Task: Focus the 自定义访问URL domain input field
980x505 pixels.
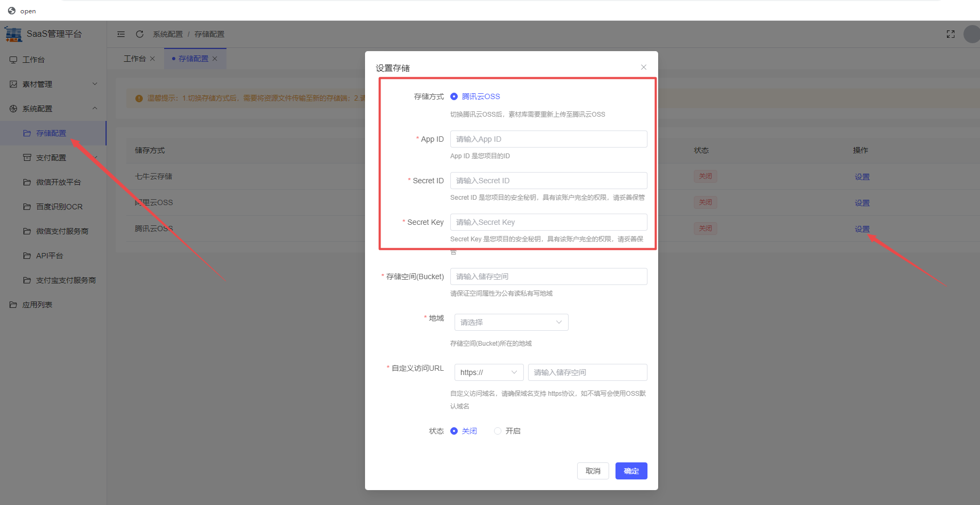Action: click(588, 372)
